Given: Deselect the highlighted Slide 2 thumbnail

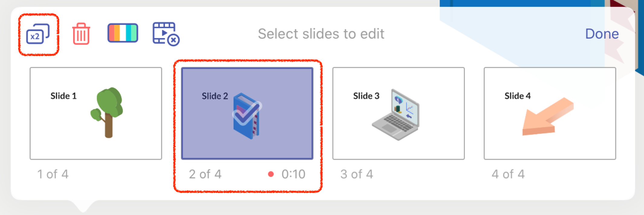Looking at the screenshot, I should coord(247,113).
